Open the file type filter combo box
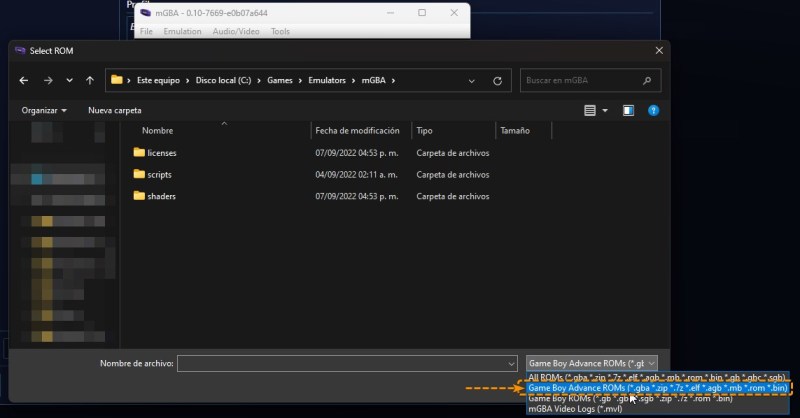The height and width of the screenshot is (418, 800). pos(591,363)
